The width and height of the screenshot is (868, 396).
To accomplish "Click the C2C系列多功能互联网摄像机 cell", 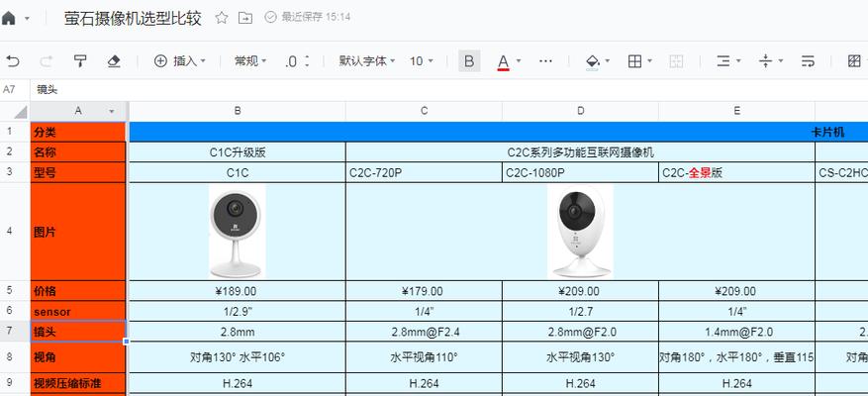I will pos(581,152).
